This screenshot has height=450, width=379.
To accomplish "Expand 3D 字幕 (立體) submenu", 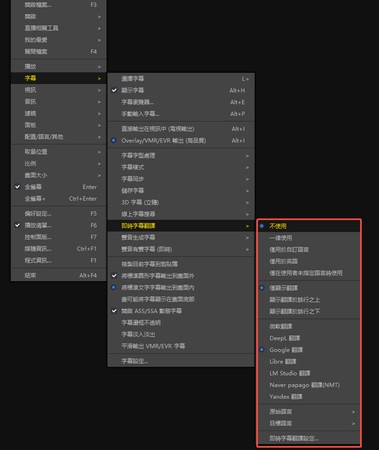I will point(181,202).
